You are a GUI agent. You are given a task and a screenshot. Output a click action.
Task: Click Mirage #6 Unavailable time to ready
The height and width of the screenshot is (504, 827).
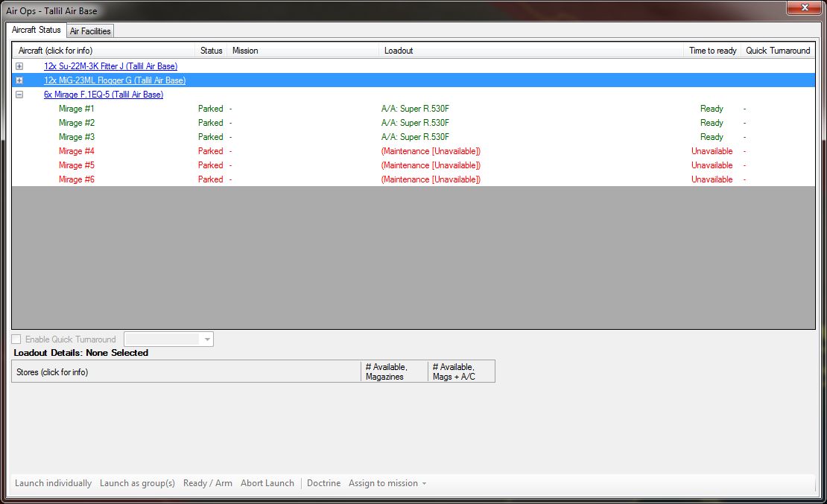point(712,179)
